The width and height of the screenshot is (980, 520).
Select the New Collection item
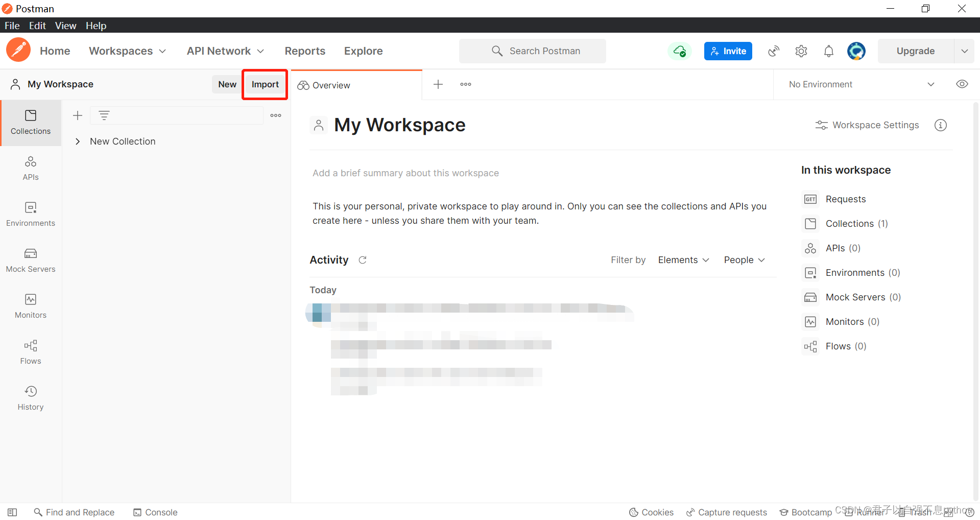pos(123,141)
